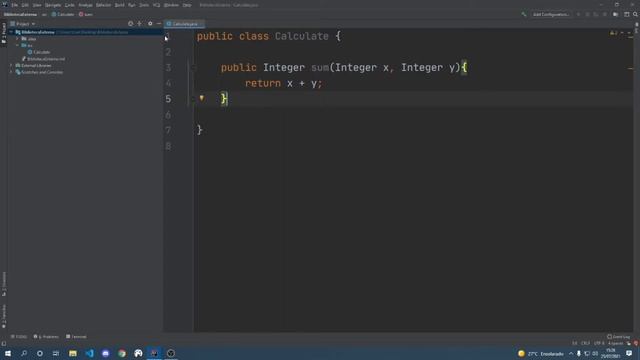Click the locate-file target icon in Project panel
The width and height of the screenshot is (640, 360).
[x=131, y=24]
